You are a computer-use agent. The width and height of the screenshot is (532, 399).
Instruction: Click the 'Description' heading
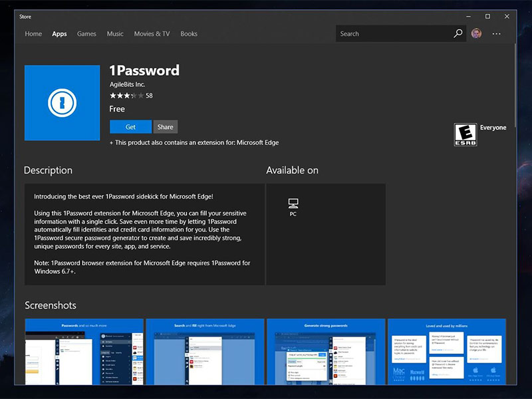(48, 170)
